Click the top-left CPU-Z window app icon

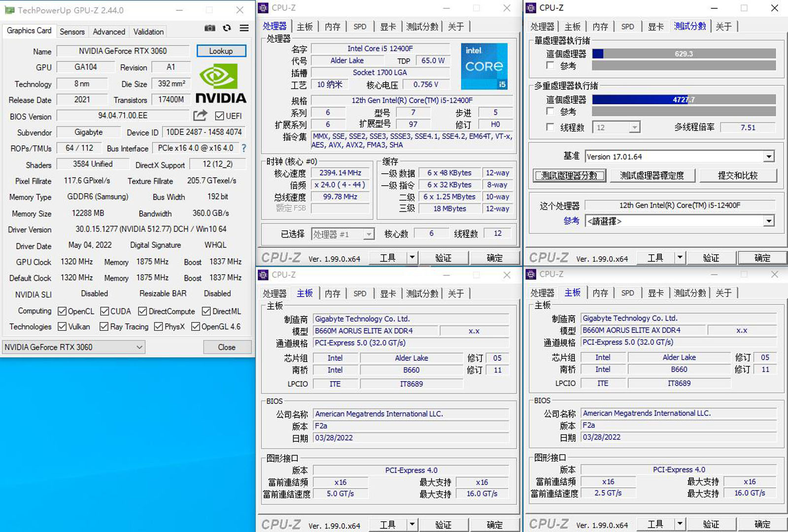coord(264,8)
